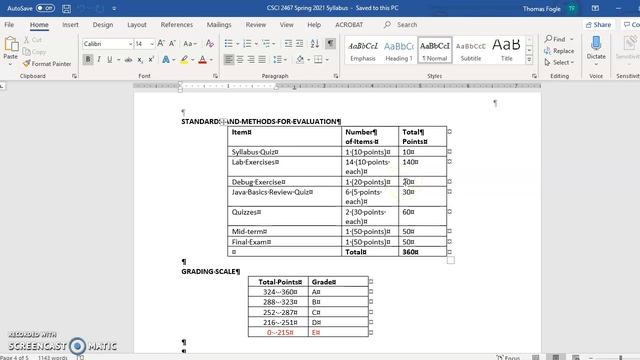This screenshot has width=640, height=360.
Task: Toggle the AutoSave switch
Action: 45,8
